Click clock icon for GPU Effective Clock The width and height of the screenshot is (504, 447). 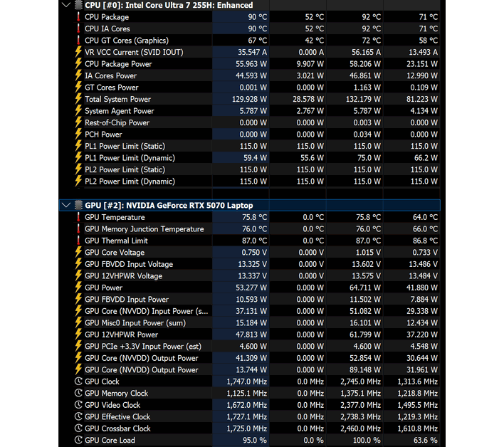pyautogui.click(x=78, y=416)
